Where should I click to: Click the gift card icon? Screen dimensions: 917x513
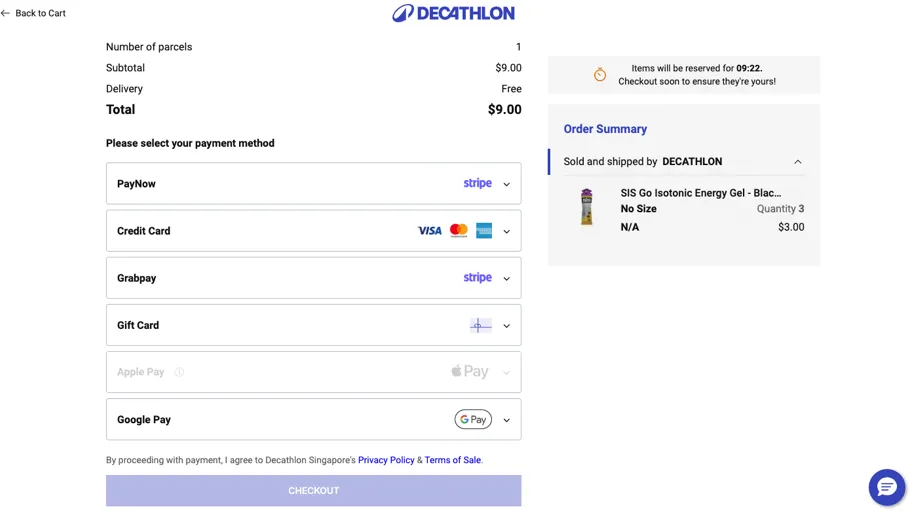pyautogui.click(x=480, y=326)
